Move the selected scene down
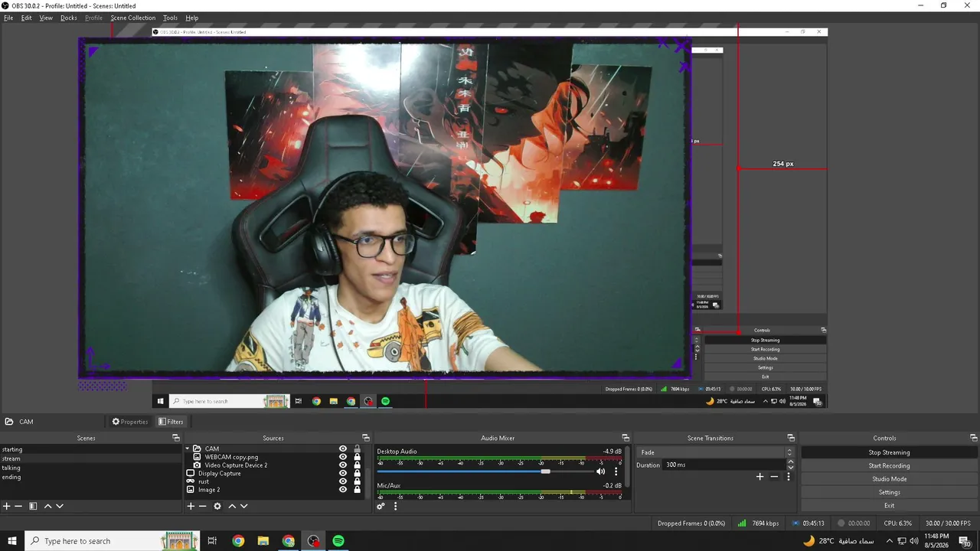Image resolution: width=980 pixels, height=551 pixels. coord(60,506)
